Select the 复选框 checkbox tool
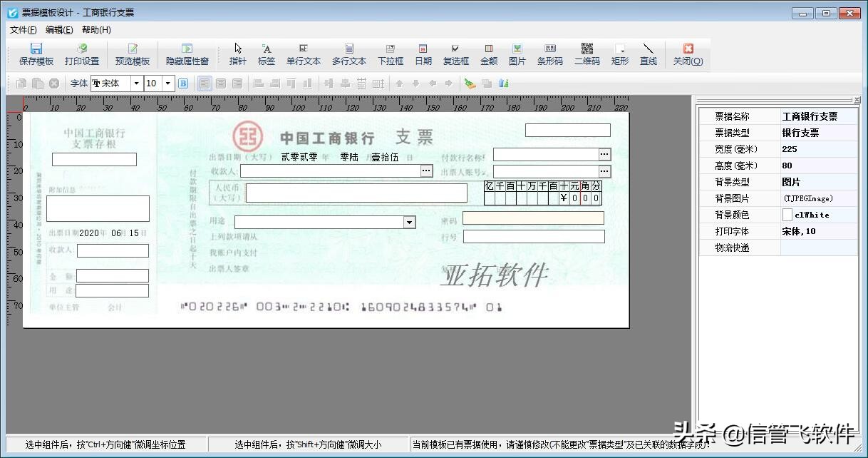Viewport: 868px width, 458px height. [x=455, y=54]
